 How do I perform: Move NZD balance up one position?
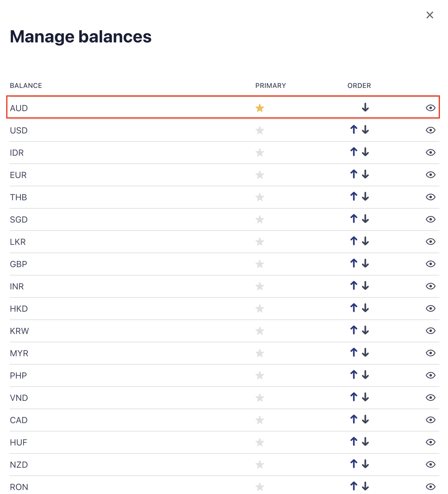[354, 464]
